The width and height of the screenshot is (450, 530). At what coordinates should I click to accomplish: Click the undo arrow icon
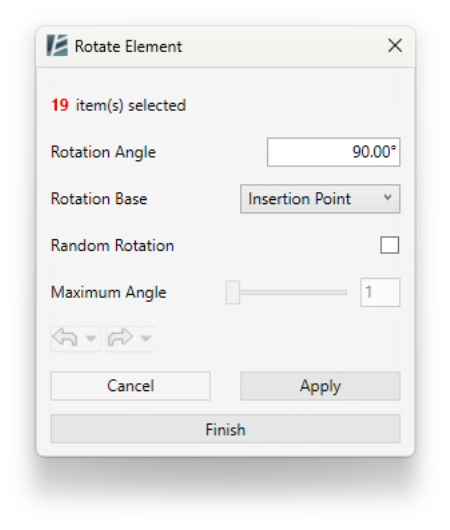65,338
